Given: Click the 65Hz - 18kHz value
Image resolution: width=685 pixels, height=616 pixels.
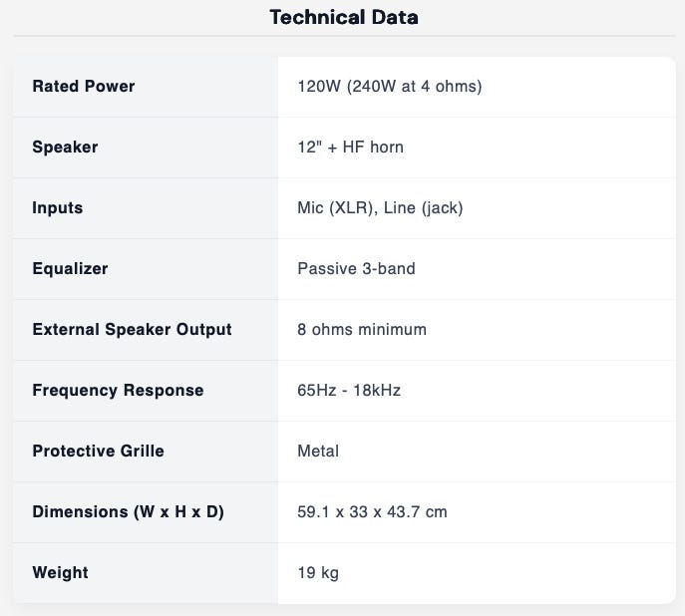Looking at the screenshot, I should [349, 390].
